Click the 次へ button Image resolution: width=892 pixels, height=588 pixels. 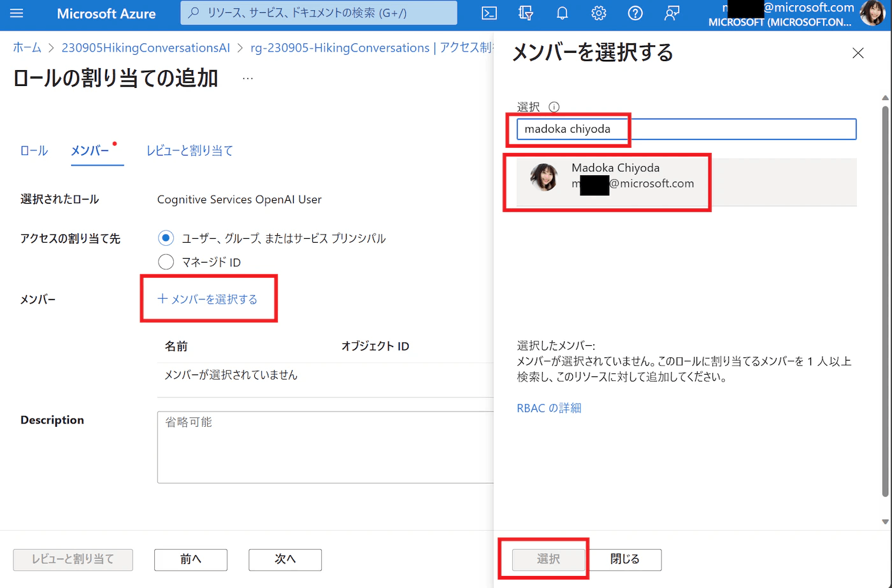[285, 559]
